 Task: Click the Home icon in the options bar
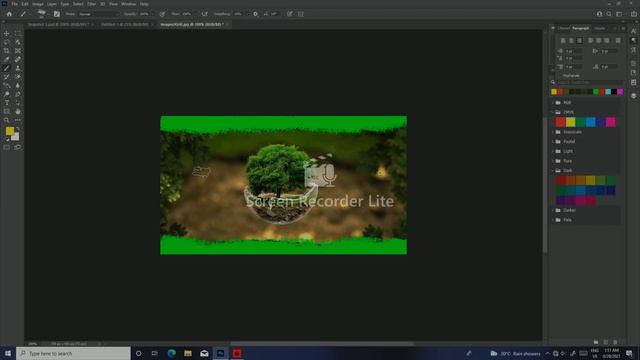coord(9,14)
